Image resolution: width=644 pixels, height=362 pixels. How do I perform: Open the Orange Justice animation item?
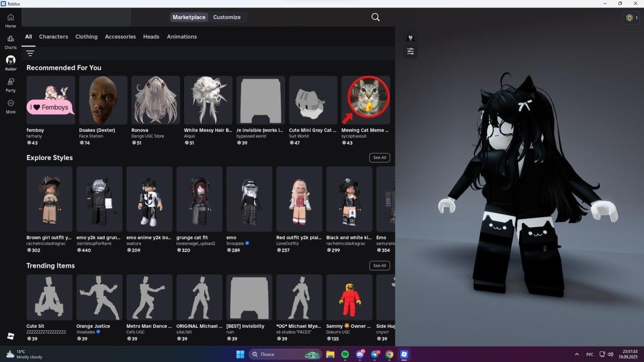pos(99,297)
